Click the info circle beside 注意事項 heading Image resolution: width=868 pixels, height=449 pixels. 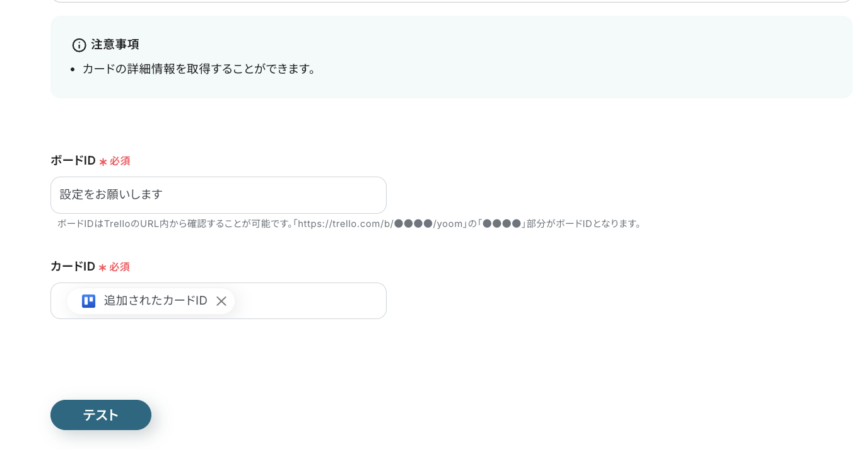[x=79, y=45]
